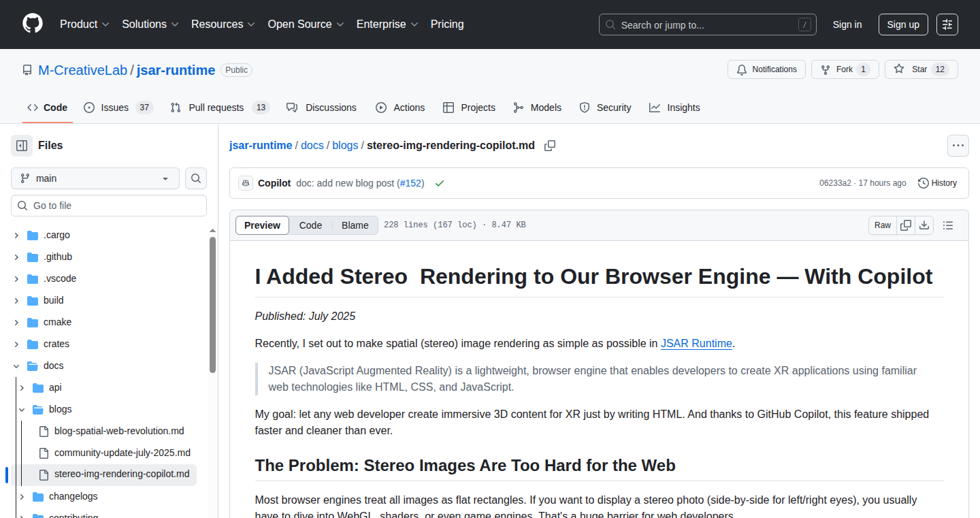Switch to Preview view
The height and width of the screenshot is (518, 980).
(262, 225)
